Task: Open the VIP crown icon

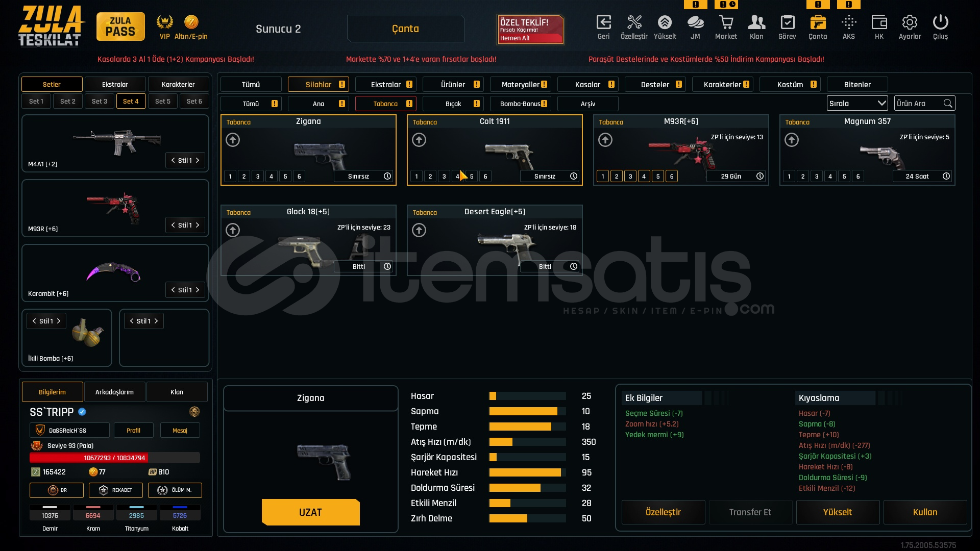Action: [x=164, y=22]
